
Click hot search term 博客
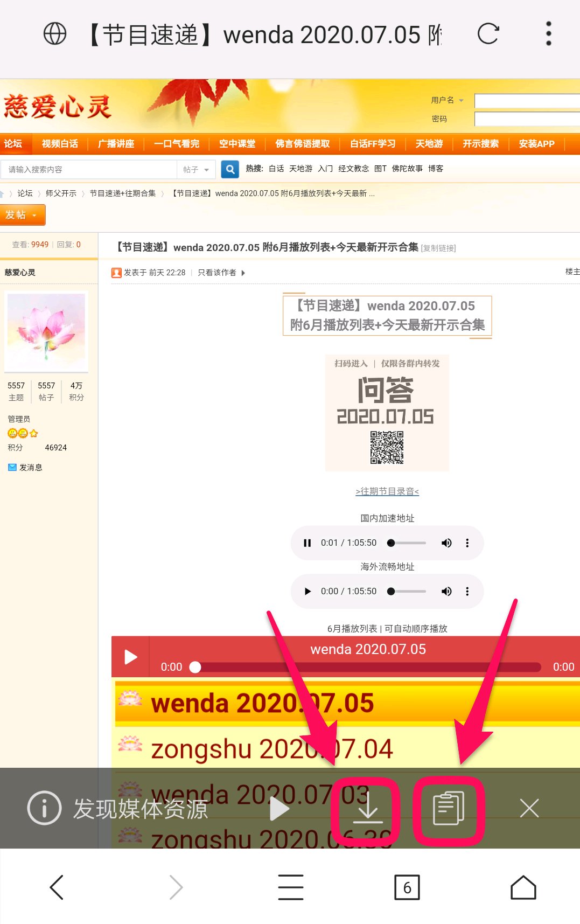[436, 169]
